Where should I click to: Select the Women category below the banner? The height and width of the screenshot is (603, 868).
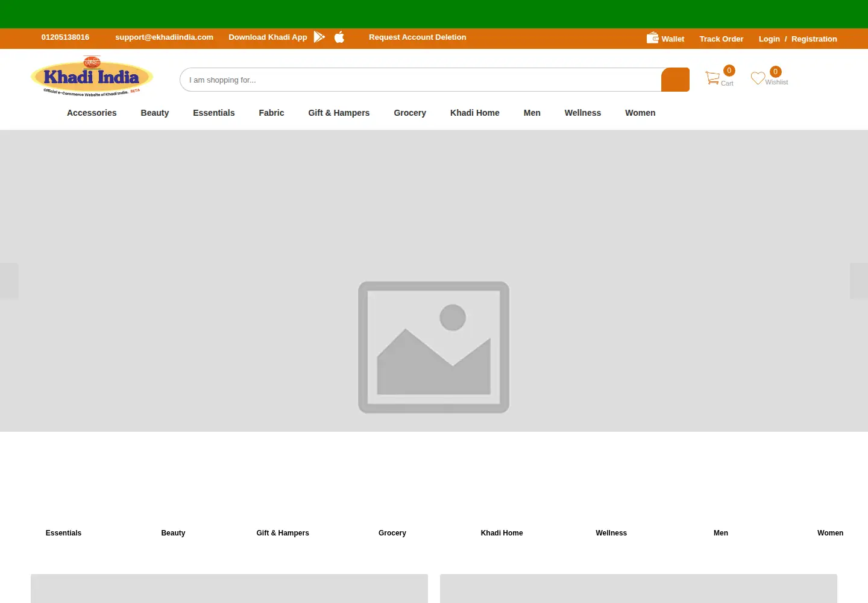[830, 533]
